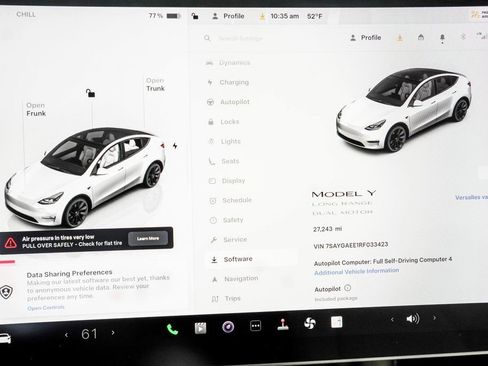Tap the volume speaker icon
488x366 pixels.
(413, 319)
